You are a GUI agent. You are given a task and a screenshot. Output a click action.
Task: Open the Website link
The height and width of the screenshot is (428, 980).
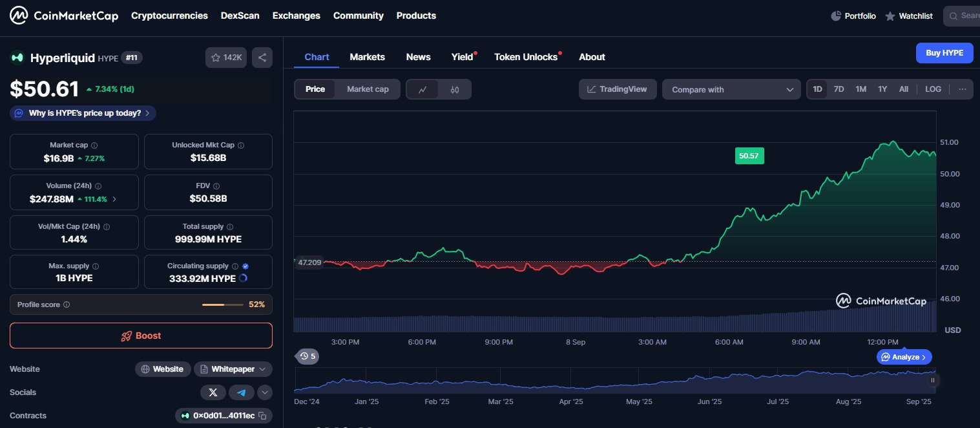pyautogui.click(x=163, y=369)
